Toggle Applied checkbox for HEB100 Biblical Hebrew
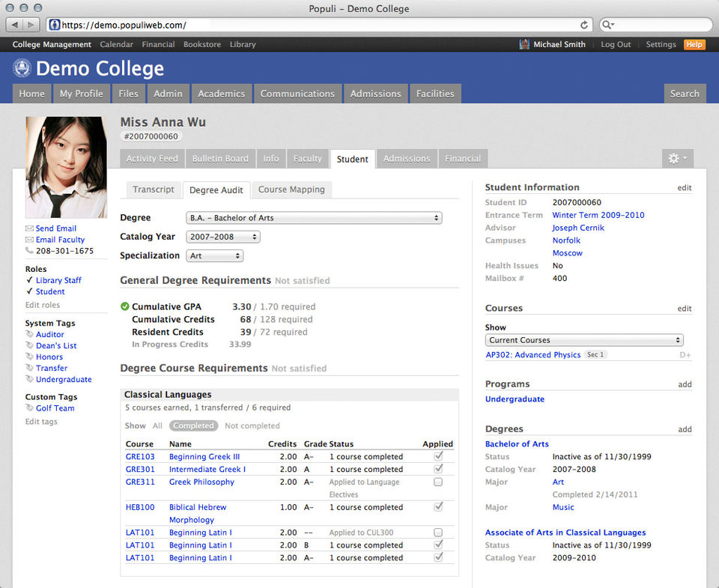This screenshot has height=588, width=719. (x=438, y=507)
